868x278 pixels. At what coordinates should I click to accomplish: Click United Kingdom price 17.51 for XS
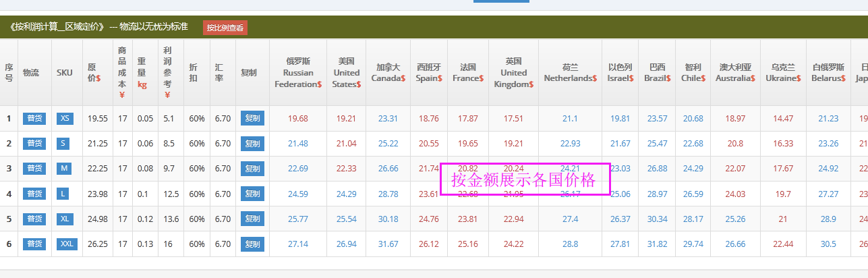click(x=513, y=119)
